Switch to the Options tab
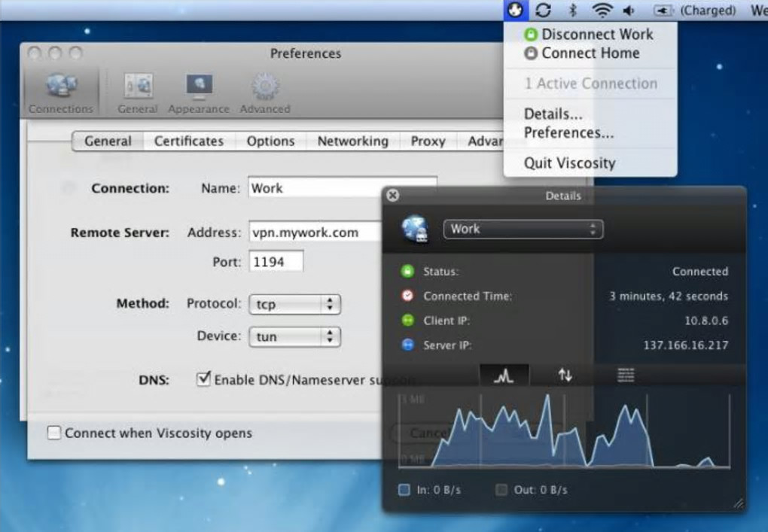 click(x=271, y=141)
